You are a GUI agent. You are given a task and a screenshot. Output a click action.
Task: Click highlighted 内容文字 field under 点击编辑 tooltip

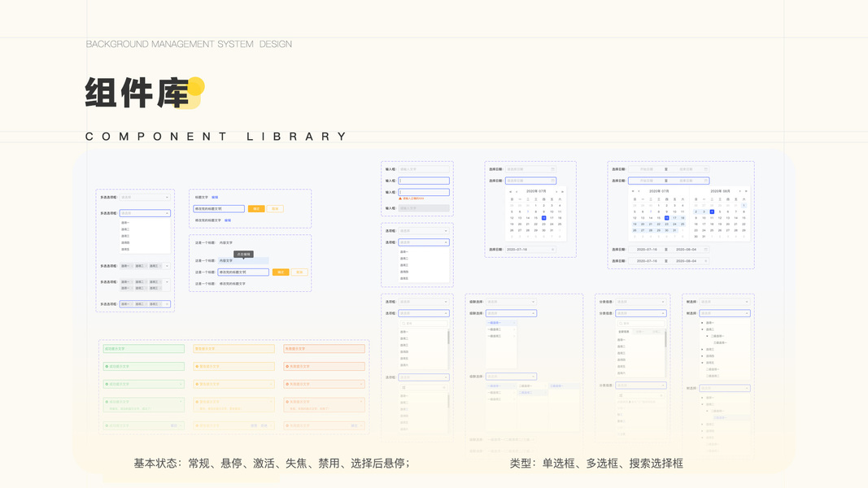(243, 260)
